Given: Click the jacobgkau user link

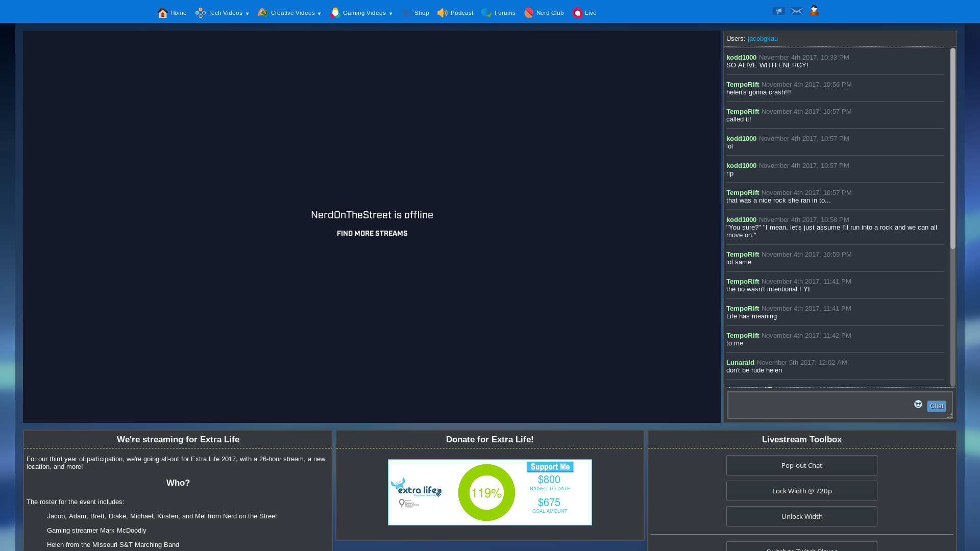Looking at the screenshot, I should [x=763, y=39].
